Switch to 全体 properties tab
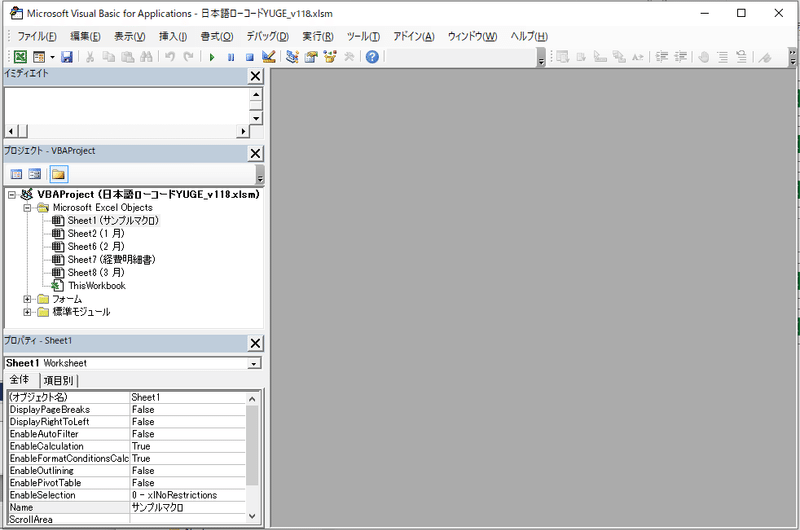This screenshot has height=530, width=800. click(x=20, y=380)
